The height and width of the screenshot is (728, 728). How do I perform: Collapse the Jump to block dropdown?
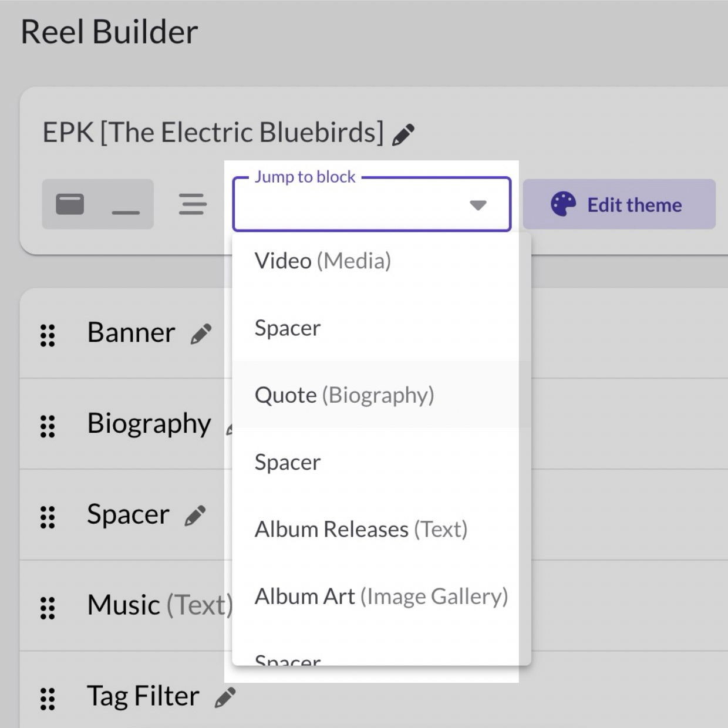tap(478, 205)
